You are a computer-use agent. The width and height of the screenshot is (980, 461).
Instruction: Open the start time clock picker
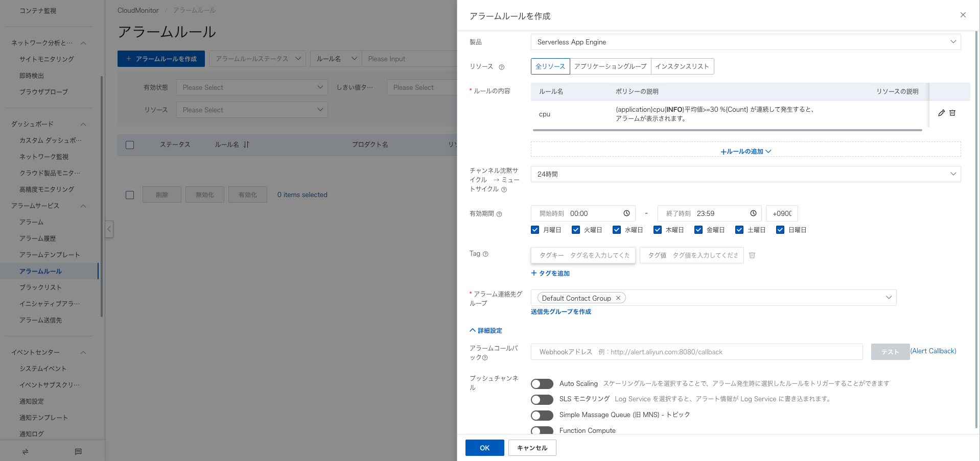(x=626, y=213)
